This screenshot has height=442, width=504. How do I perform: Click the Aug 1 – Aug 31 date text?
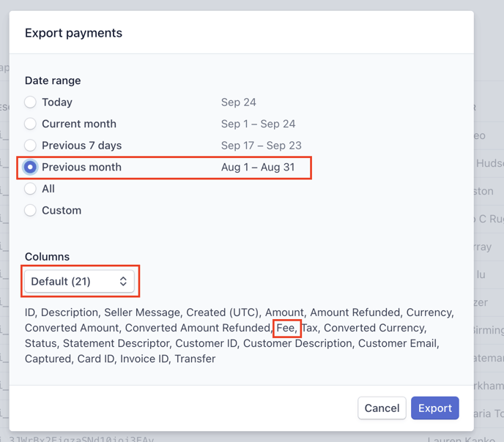tap(258, 167)
